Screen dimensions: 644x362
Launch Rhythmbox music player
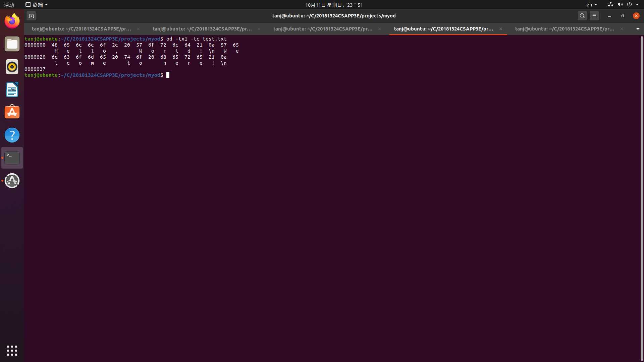tap(12, 67)
